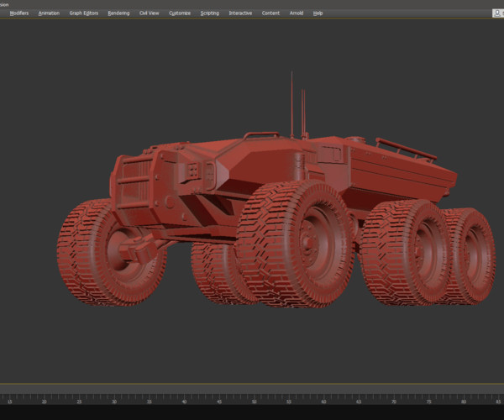Viewport: 504px width, 420px height.
Task: Open the Interactive menu
Action: tap(240, 13)
